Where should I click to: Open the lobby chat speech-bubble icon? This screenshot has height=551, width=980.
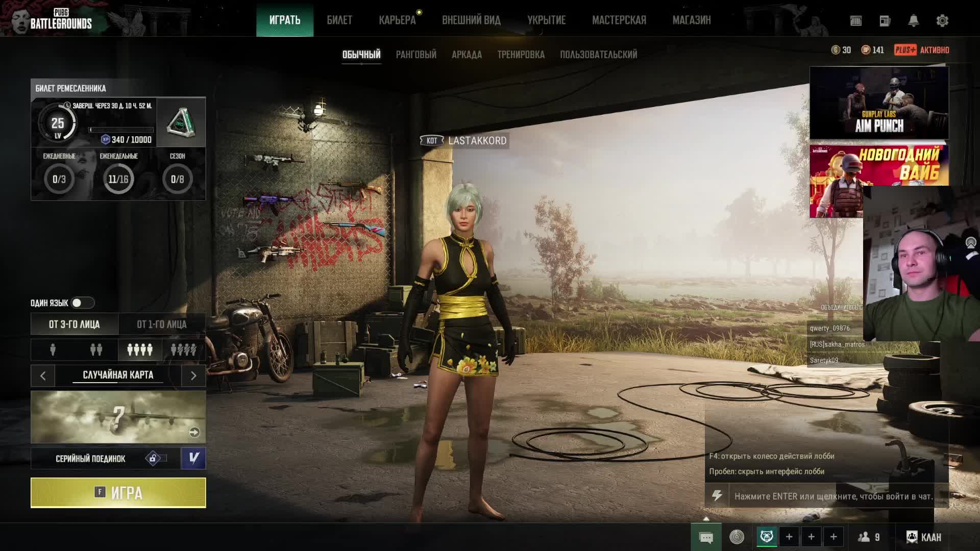point(706,537)
